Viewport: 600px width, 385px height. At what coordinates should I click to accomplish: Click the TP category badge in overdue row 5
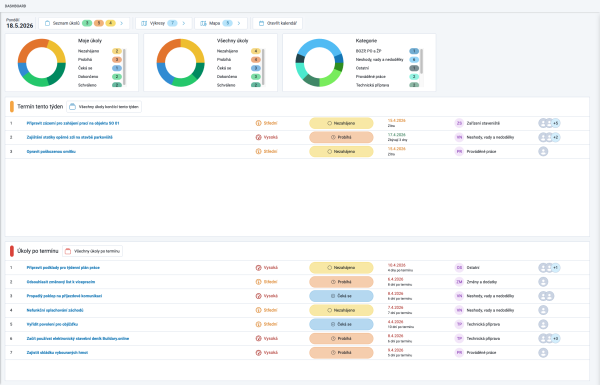459,324
